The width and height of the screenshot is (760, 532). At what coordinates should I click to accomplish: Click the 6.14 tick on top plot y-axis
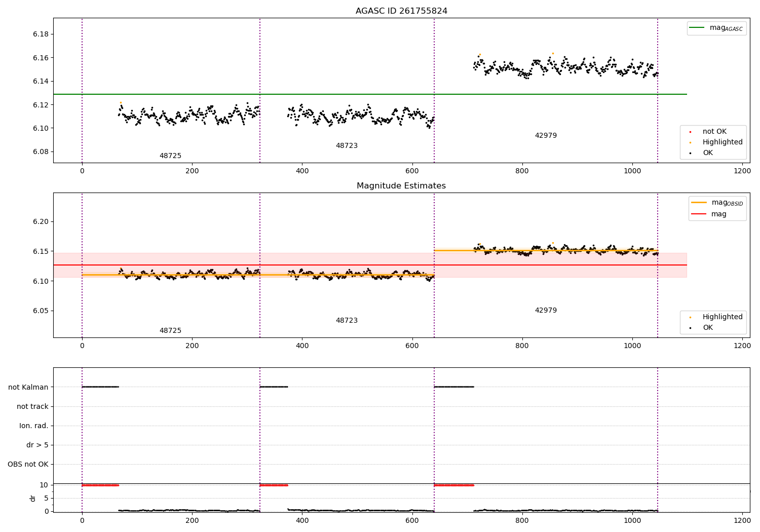tap(41, 82)
